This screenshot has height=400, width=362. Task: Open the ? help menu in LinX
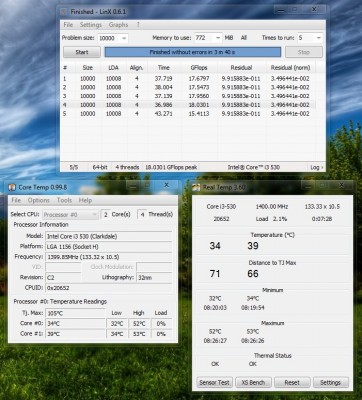tap(138, 25)
